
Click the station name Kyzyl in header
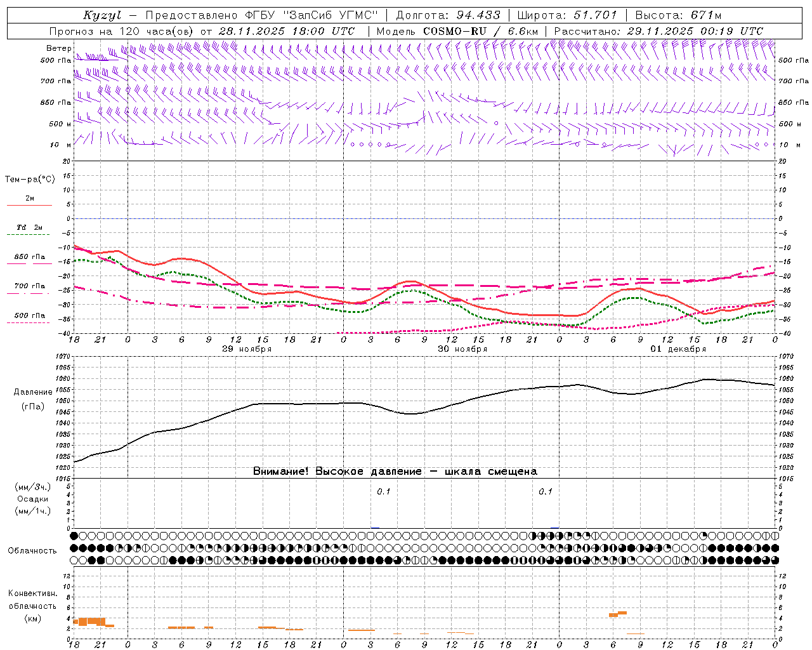point(102,15)
